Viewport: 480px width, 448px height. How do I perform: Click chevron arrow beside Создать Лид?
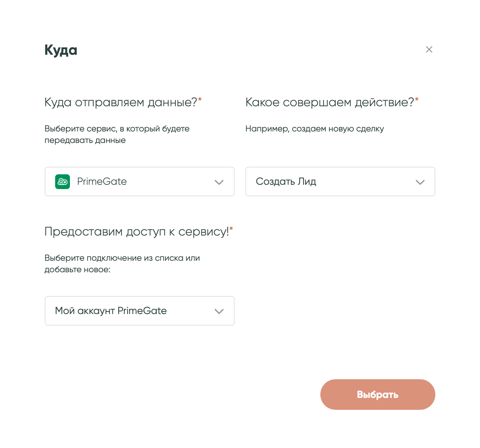(x=420, y=182)
